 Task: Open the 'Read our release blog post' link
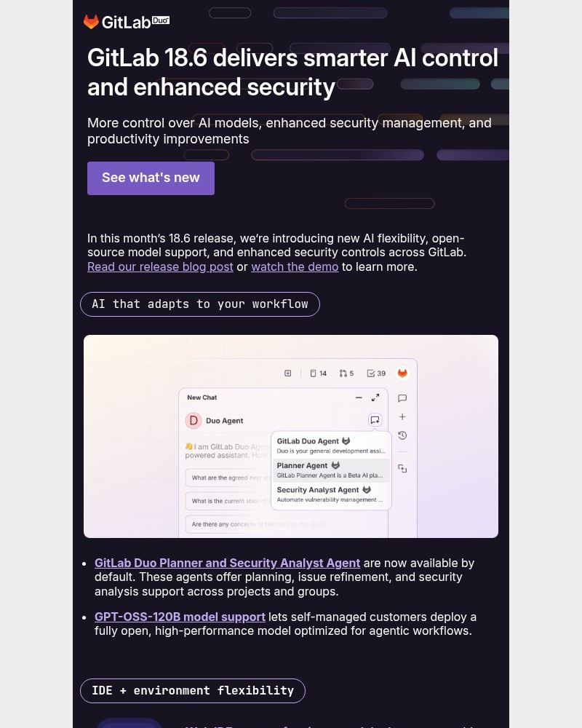point(160,266)
